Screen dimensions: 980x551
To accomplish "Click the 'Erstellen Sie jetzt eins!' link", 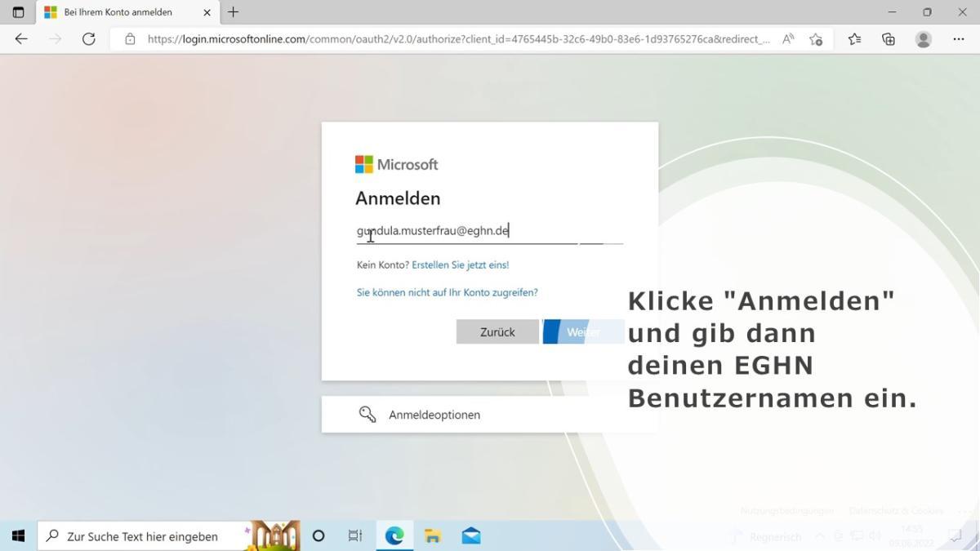I will [x=460, y=265].
